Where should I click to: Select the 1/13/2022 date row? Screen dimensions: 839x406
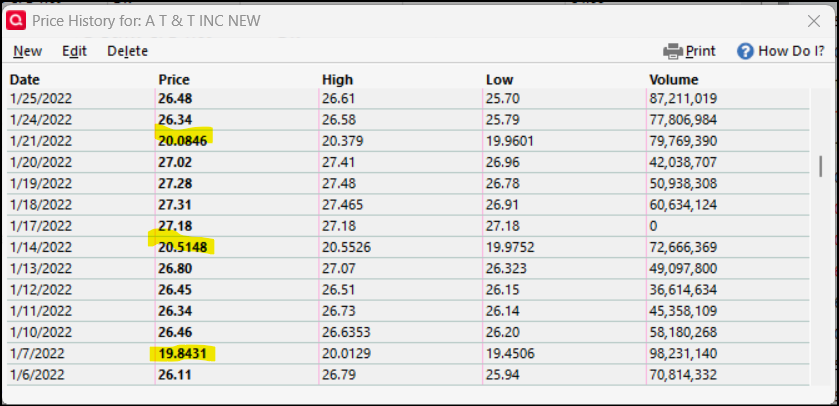[x=409, y=269]
